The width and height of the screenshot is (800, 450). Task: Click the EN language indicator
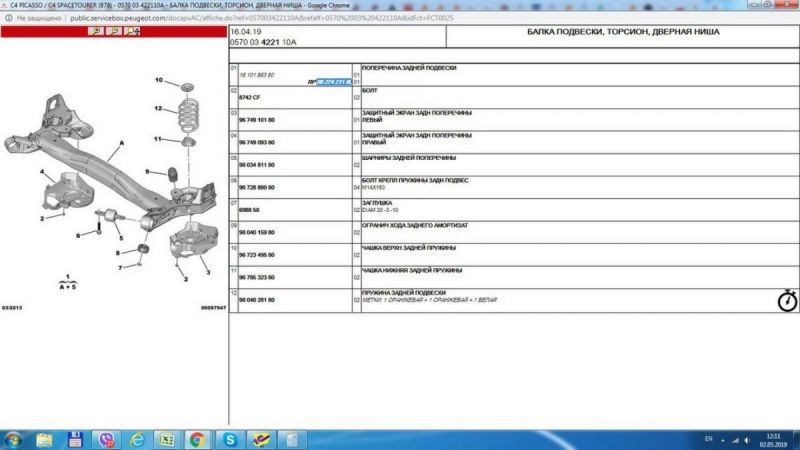(x=709, y=439)
